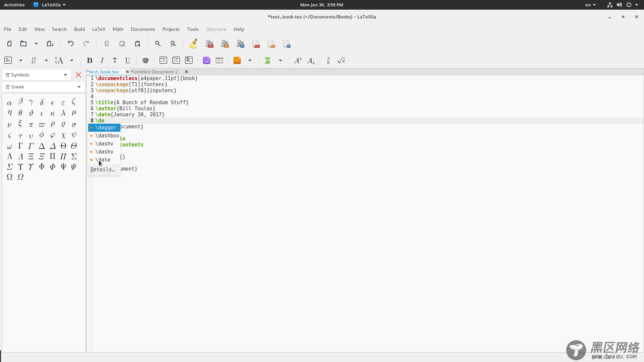Open a file with folder icon

[x=23, y=44]
